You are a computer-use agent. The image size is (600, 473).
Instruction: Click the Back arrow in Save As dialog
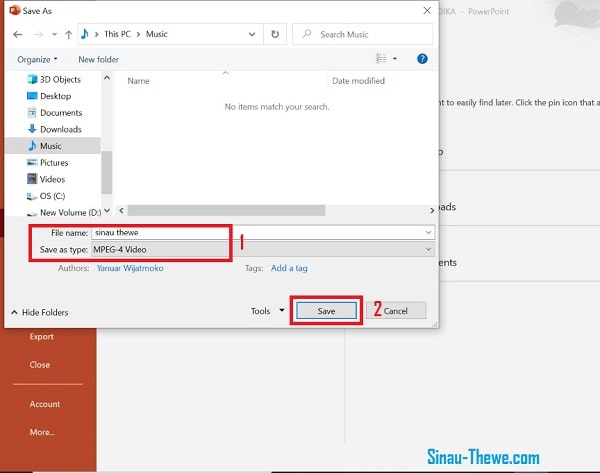(18, 34)
